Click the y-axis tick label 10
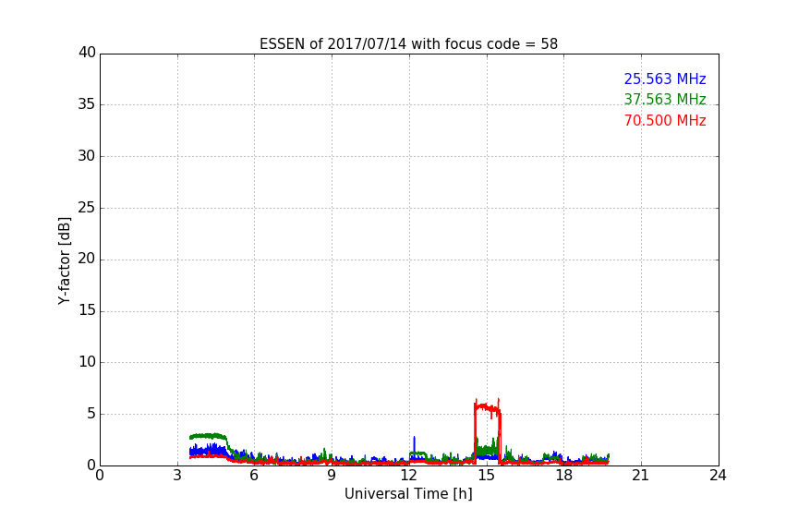Screen dimensions: 798x532 [x=87, y=362]
